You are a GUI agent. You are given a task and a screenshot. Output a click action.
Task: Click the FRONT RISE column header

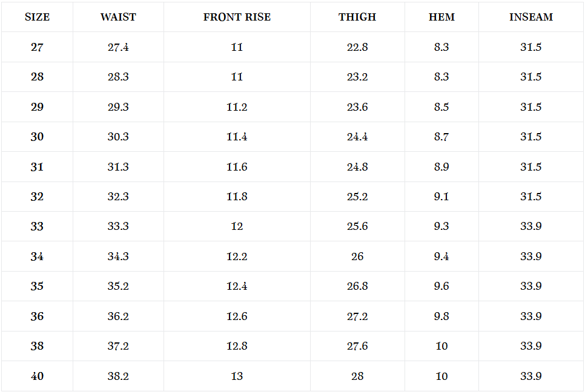(x=237, y=17)
